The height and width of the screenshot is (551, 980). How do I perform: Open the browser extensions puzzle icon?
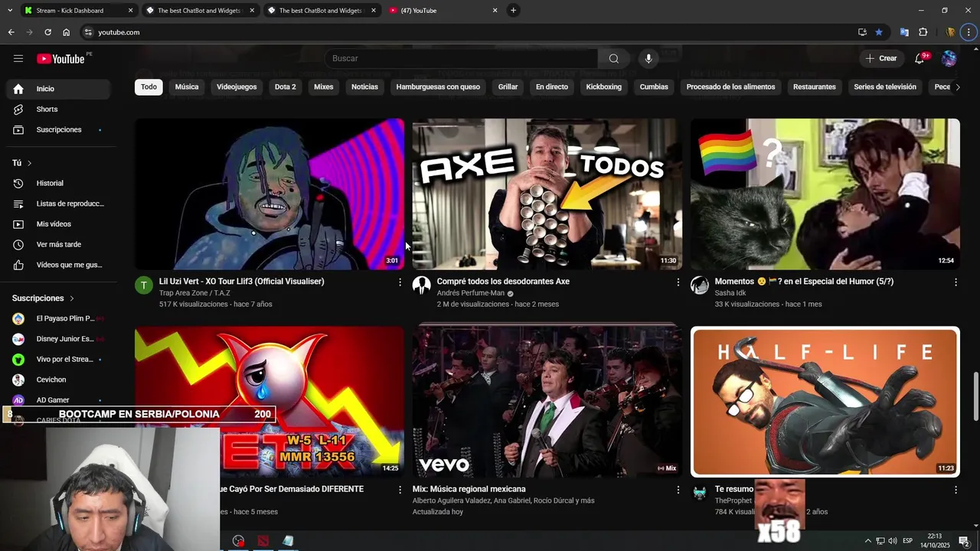(x=923, y=32)
